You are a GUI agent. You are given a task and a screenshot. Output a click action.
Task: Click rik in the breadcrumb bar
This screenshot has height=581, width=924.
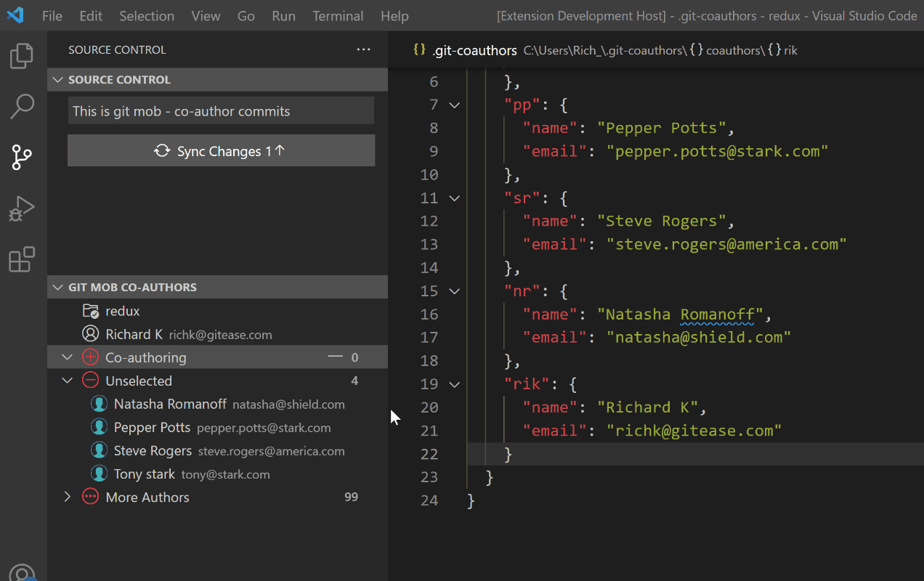click(x=790, y=50)
